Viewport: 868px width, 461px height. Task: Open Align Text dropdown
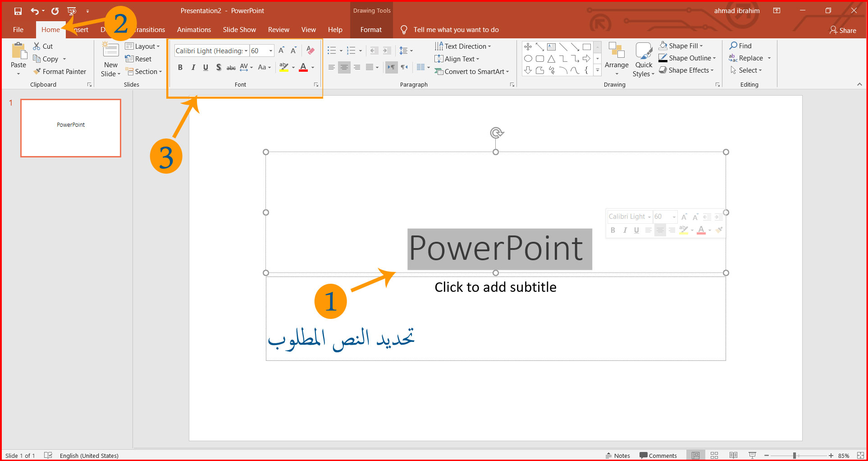457,59
